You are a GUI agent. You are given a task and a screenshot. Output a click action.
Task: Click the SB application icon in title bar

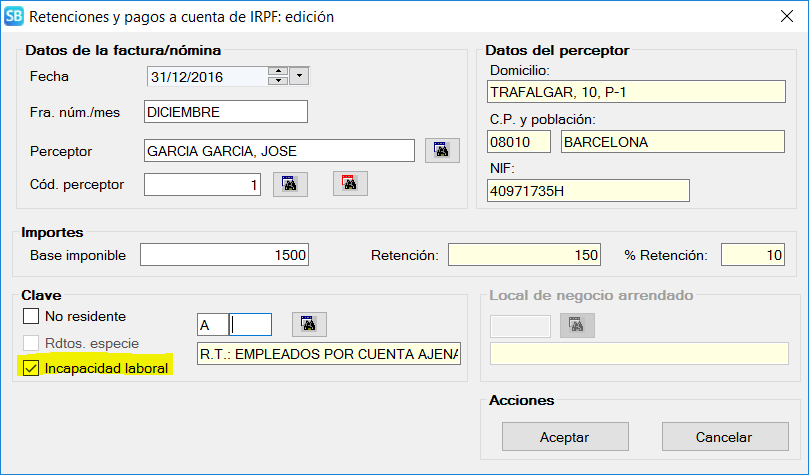pyautogui.click(x=14, y=16)
